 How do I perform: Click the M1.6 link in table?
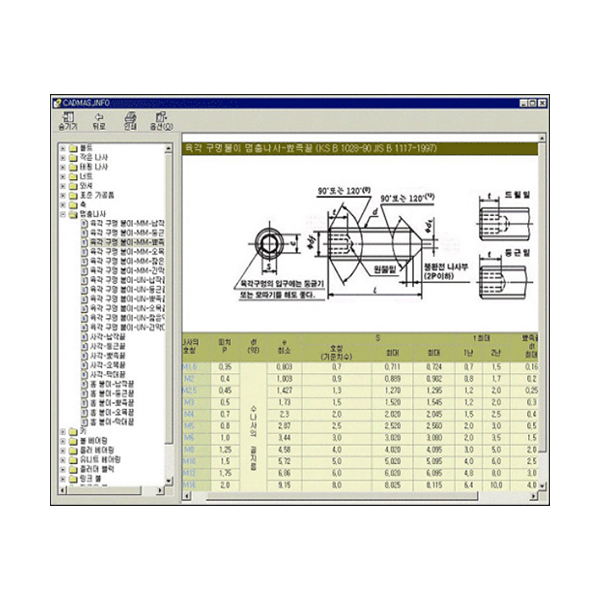point(189,368)
